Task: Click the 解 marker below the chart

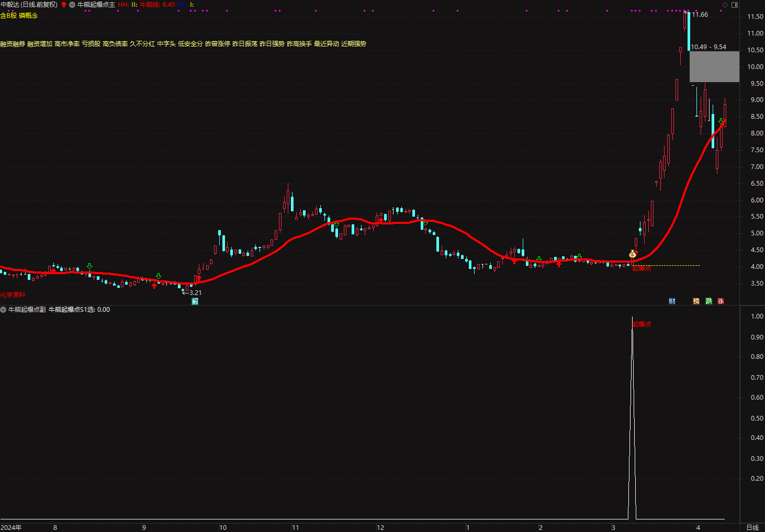Action: pos(195,301)
